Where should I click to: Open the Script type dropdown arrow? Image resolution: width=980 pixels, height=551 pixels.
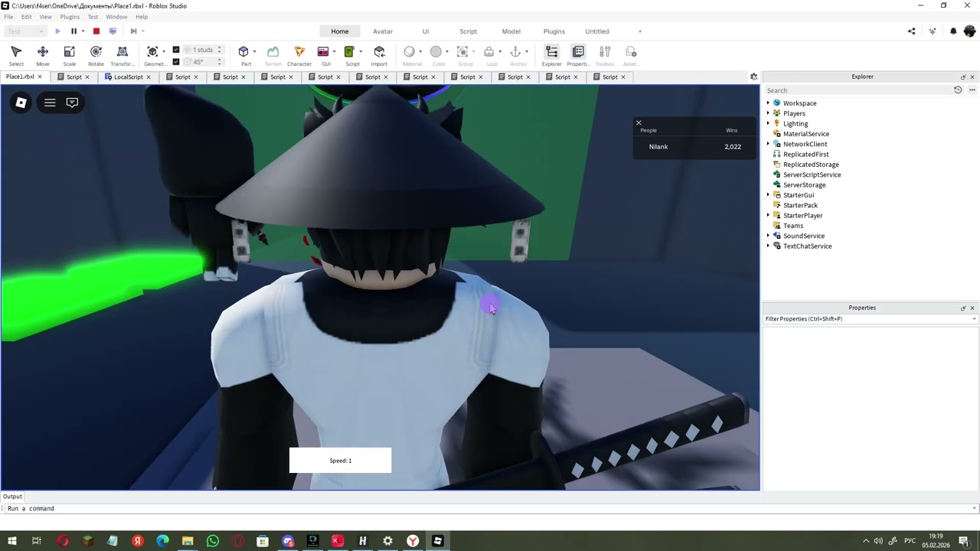(360, 52)
